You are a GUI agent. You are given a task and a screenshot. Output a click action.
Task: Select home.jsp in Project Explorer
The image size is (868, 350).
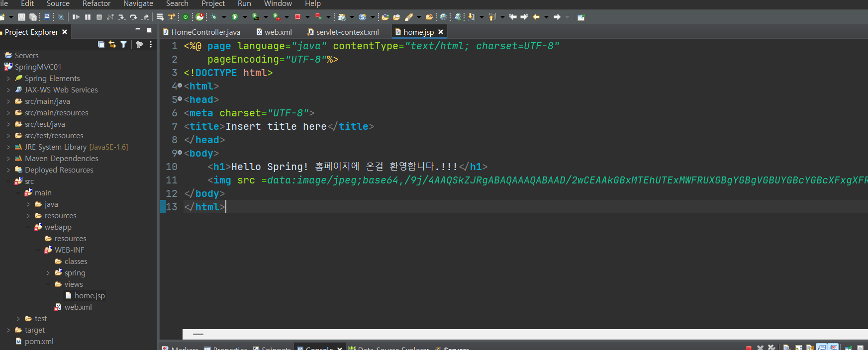[x=85, y=296]
